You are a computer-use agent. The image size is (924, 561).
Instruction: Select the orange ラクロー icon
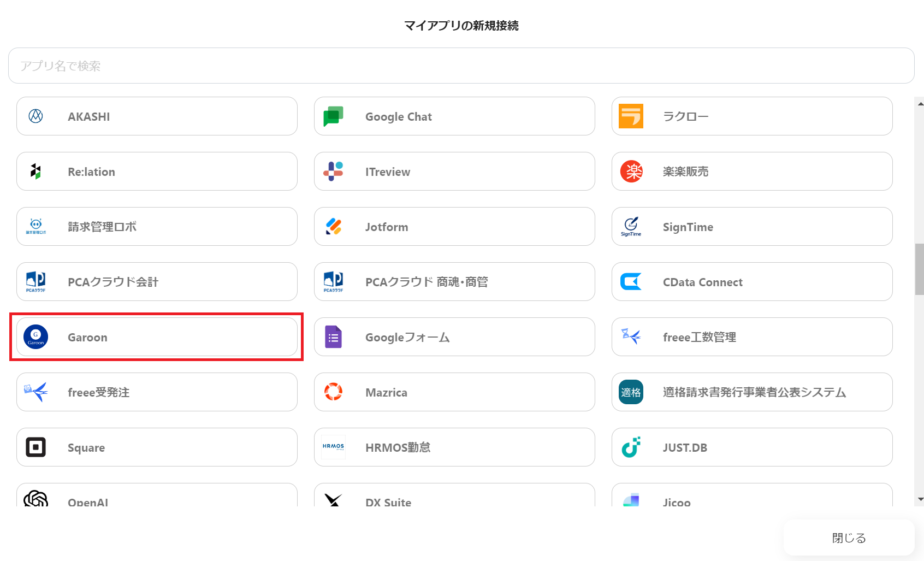631,116
